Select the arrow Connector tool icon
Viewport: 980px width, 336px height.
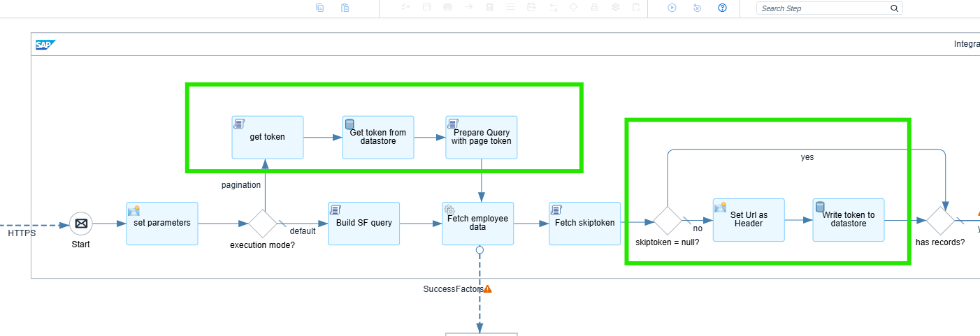468,8
